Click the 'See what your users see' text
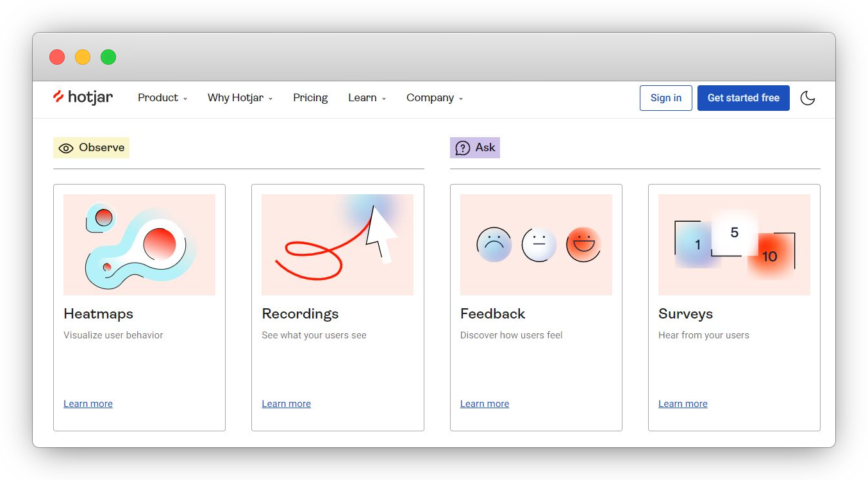The height and width of the screenshot is (480, 868). 314,335
